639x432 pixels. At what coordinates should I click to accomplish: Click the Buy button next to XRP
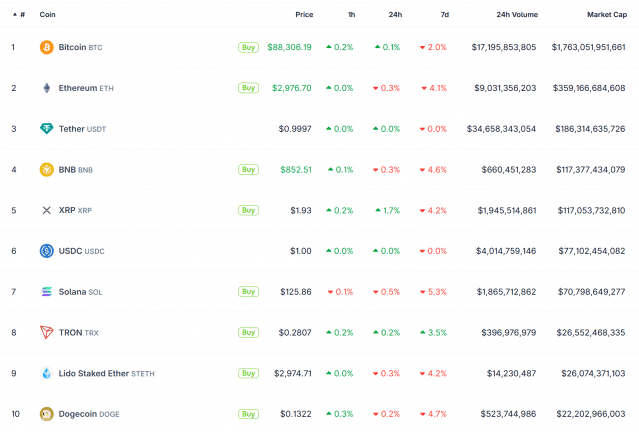(x=248, y=210)
